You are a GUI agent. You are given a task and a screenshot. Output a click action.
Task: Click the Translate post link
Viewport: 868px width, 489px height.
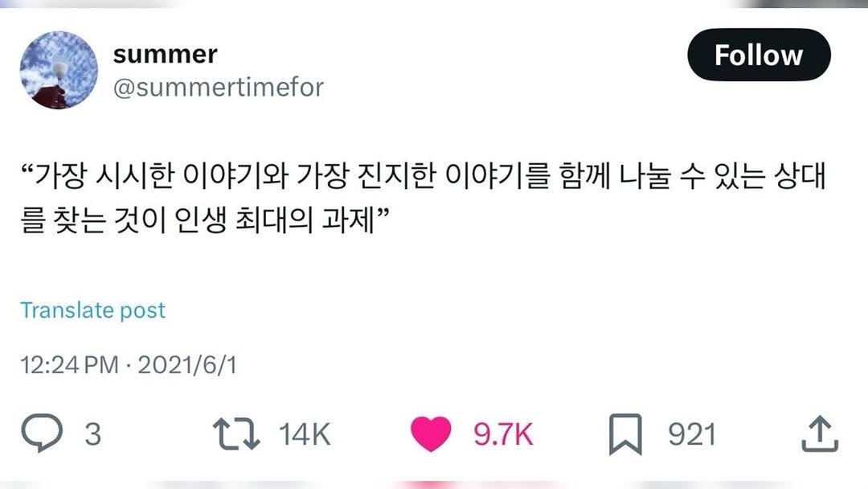pyautogui.click(x=94, y=310)
